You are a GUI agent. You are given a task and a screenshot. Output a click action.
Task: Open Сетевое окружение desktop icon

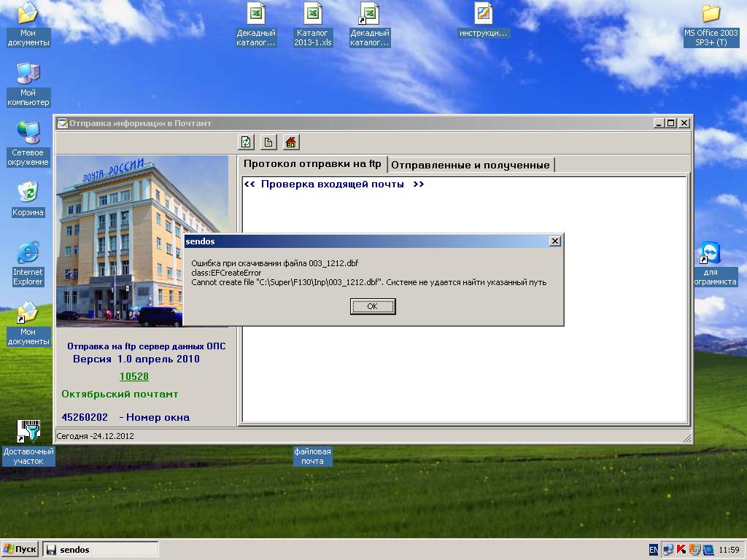(28, 144)
